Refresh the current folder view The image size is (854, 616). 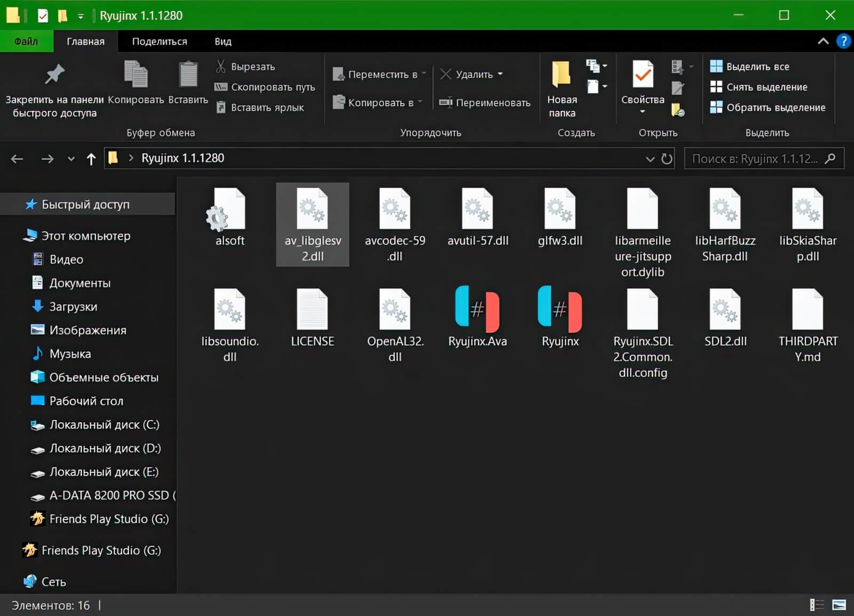click(x=667, y=159)
